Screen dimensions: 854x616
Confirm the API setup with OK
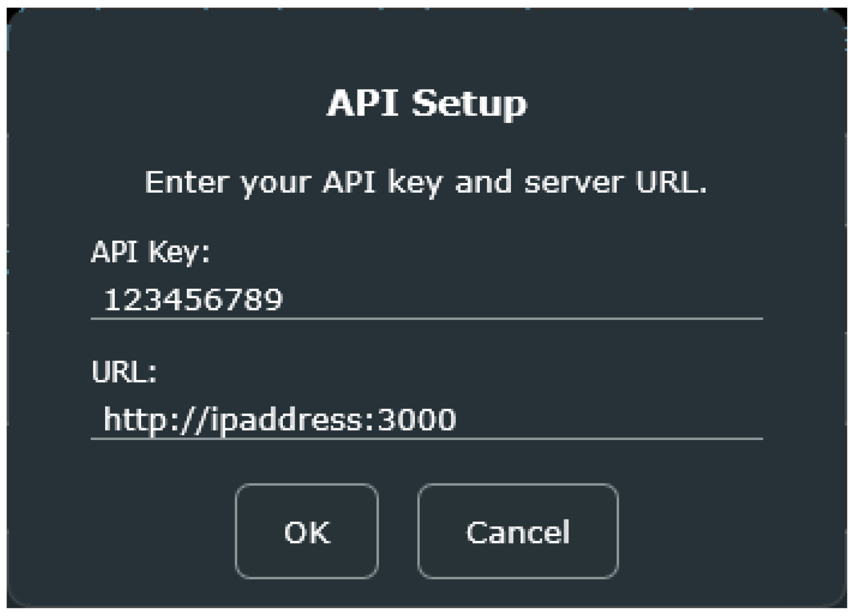(x=306, y=531)
